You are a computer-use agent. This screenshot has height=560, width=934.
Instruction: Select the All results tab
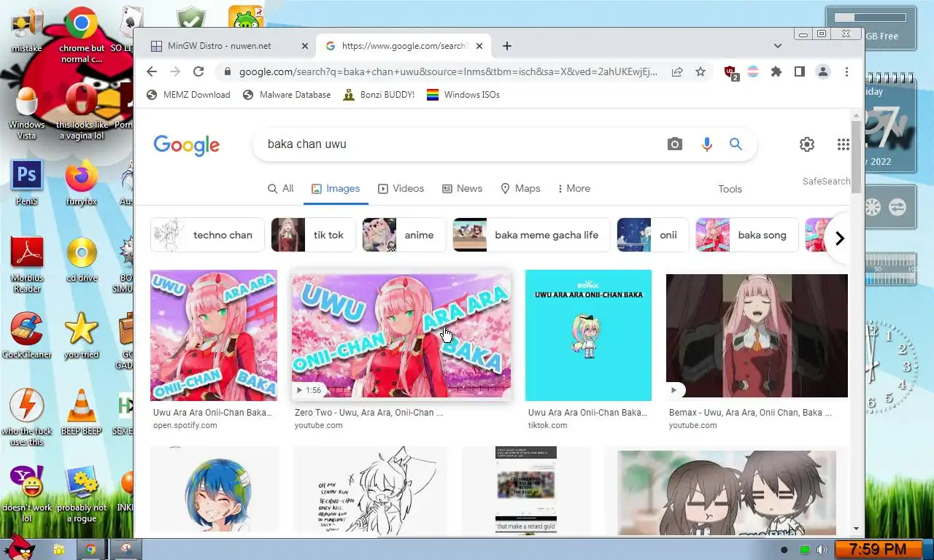[281, 188]
